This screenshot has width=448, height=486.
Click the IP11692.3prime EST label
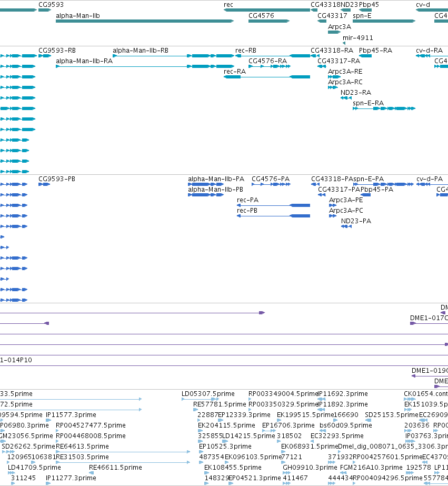343,394
